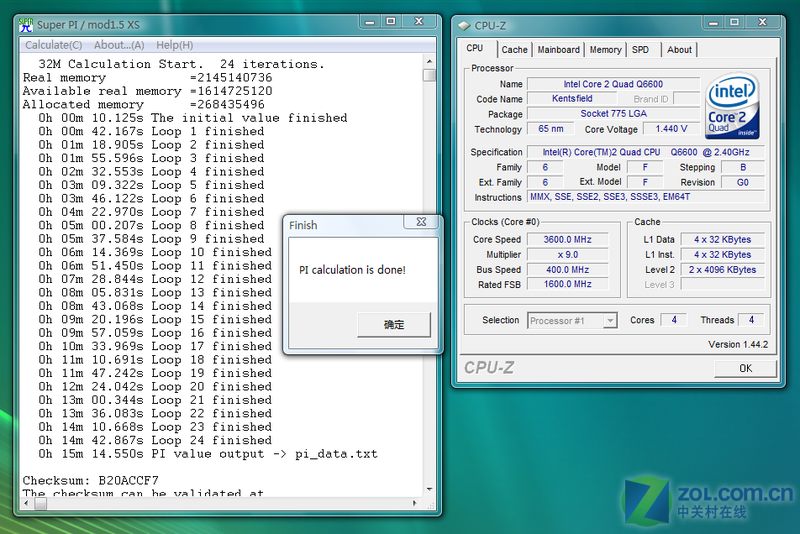Click 'PI calculation is done!' message
Screen dimensions: 800x534
click(x=352, y=270)
